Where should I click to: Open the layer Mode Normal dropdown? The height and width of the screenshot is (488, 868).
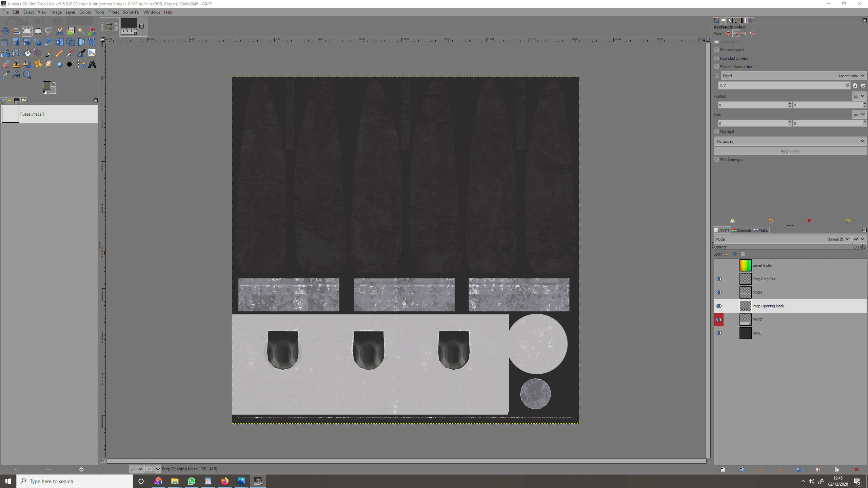pyautogui.click(x=838, y=239)
